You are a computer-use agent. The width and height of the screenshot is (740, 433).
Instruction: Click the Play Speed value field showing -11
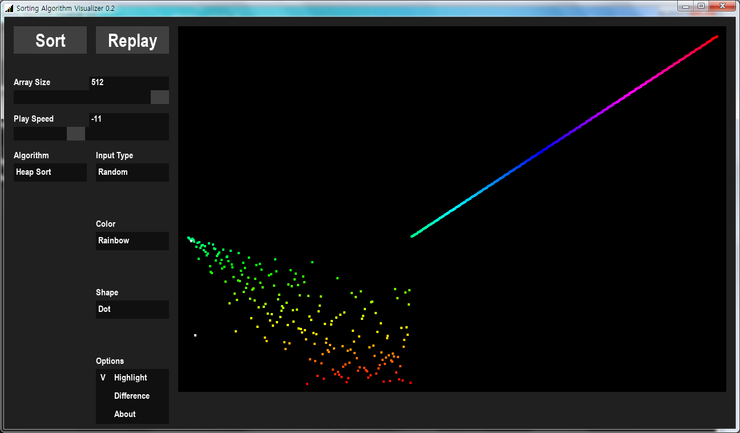click(129, 119)
